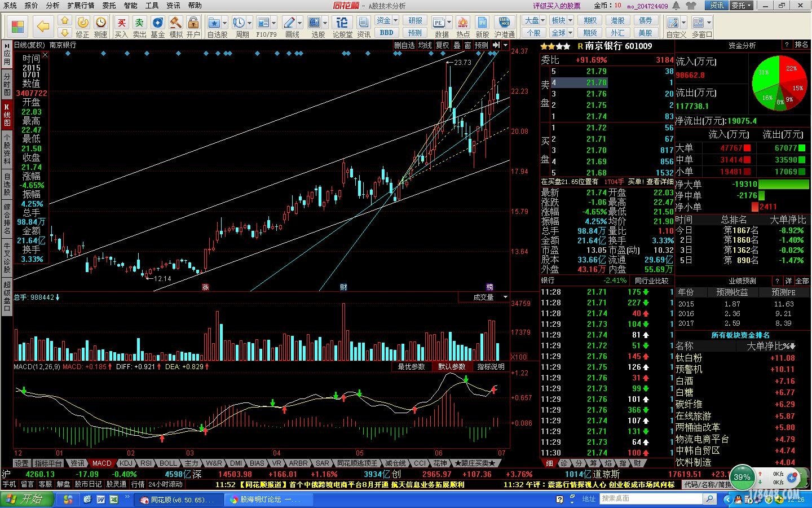
Task: Click the 搜索桌面 search input field
Action: pos(651,499)
